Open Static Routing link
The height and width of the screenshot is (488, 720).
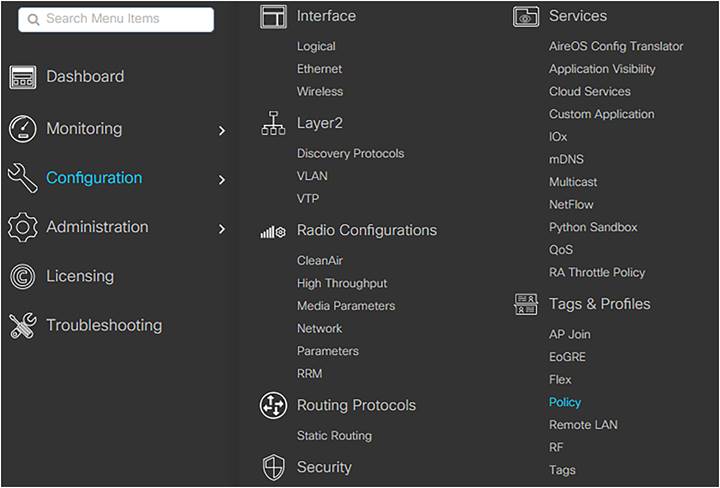(x=334, y=436)
